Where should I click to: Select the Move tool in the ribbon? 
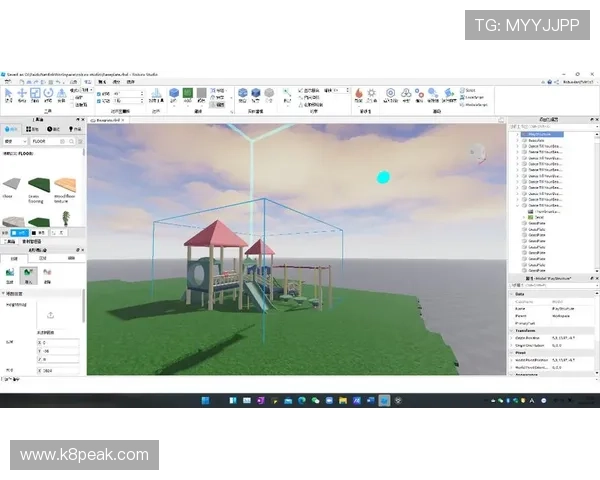(21, 94)
